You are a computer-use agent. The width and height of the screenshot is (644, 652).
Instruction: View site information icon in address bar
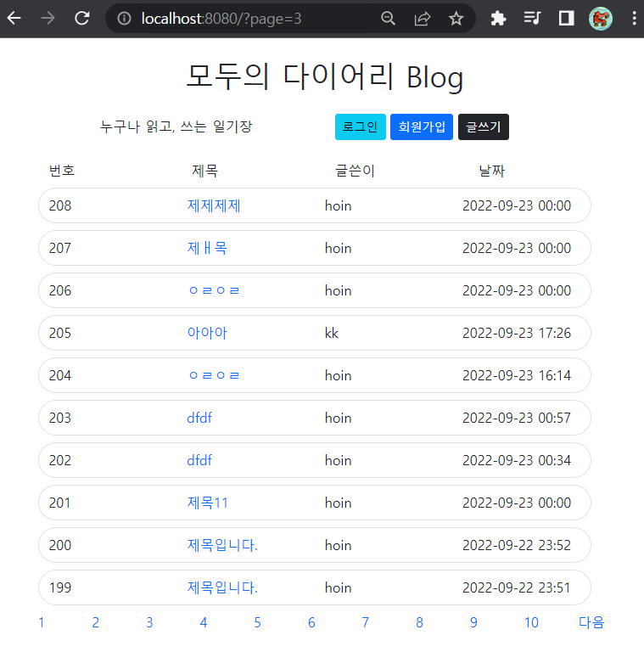(124, 19)
